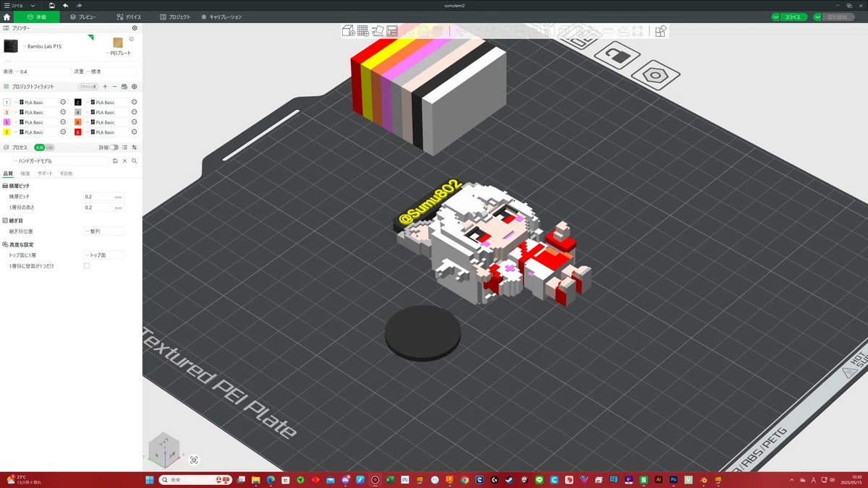Viewport: 868px width, 488px height.
Task: Open compare presets icon
Action: coord(135,147)
